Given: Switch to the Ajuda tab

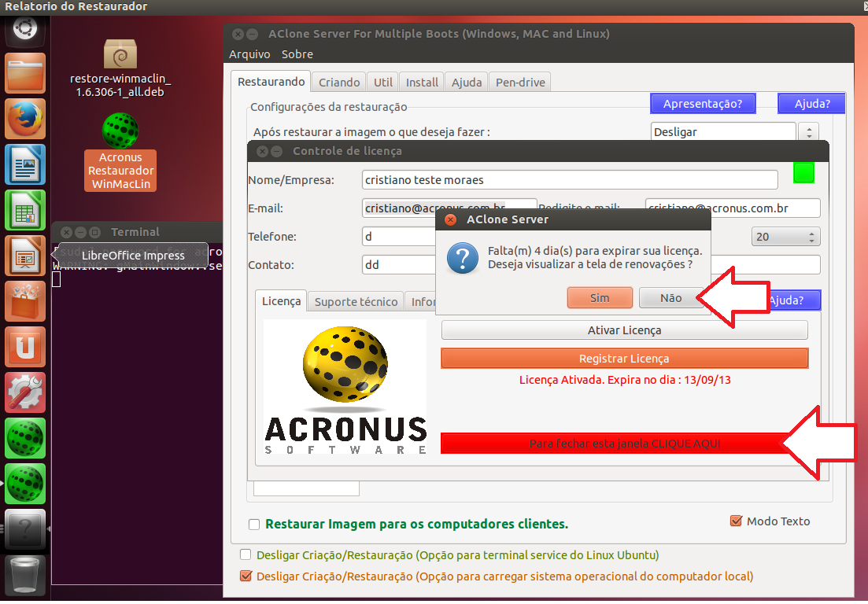Looking at the screenshot, I should click(x=467, y=83).
